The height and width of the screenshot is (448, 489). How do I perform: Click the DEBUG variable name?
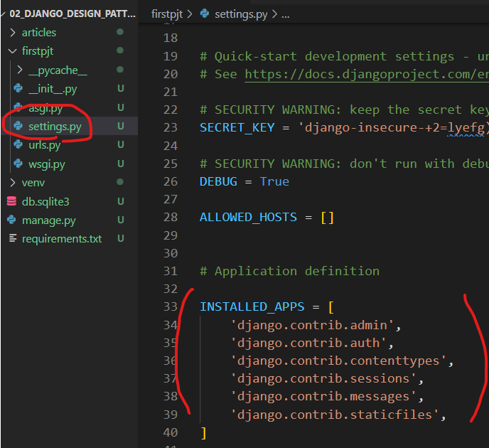218,181
